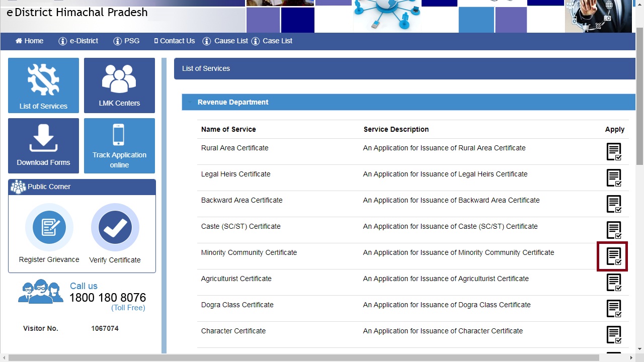
Task: Click the Backward Area Certificate apply icon
Action: [x=613, y=204]
